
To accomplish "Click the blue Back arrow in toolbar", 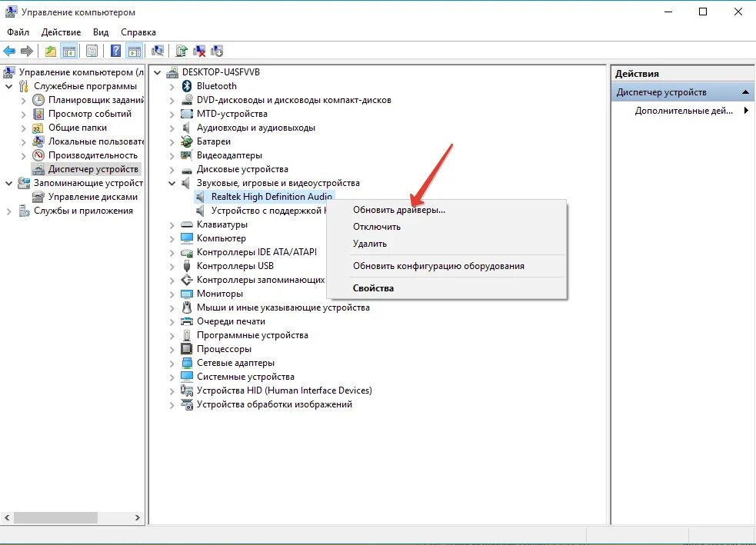I will coord(9,51).
